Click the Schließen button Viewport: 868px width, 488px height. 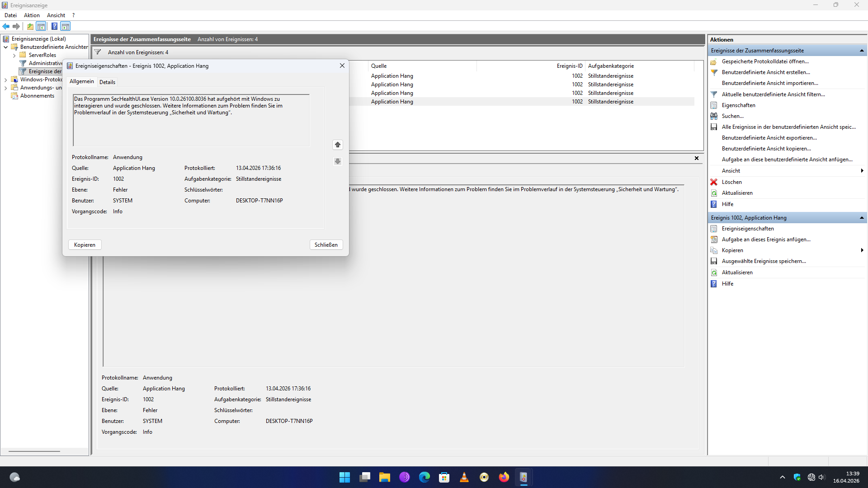tap(326, 244)
